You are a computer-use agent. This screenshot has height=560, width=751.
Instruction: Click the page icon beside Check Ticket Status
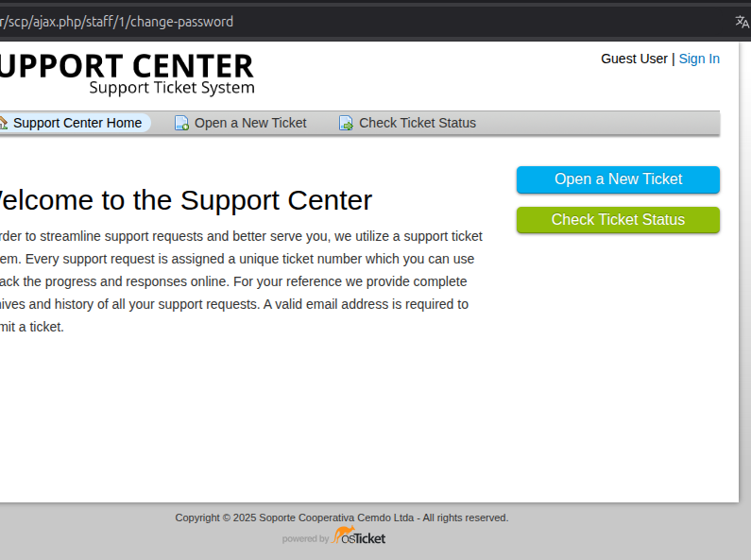[347, 123]
